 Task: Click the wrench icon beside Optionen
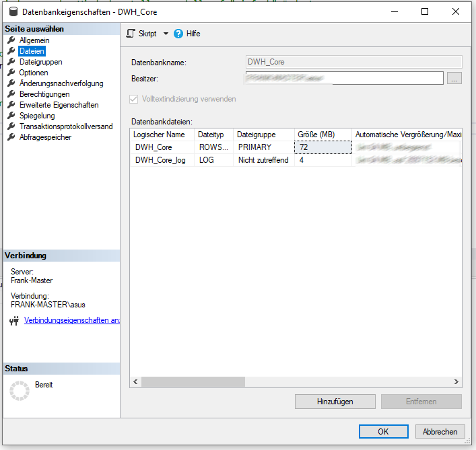pyautogui.click(x=11, y=73)
